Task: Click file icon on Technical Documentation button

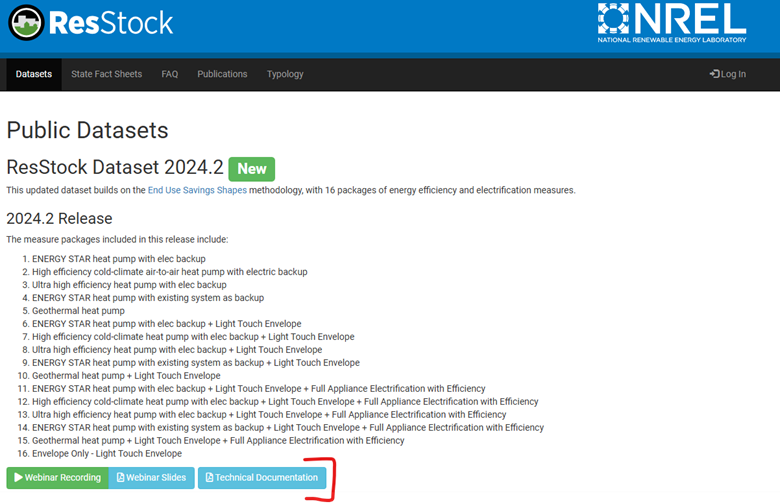Action: pyautogui.click(x=209, y=478)
